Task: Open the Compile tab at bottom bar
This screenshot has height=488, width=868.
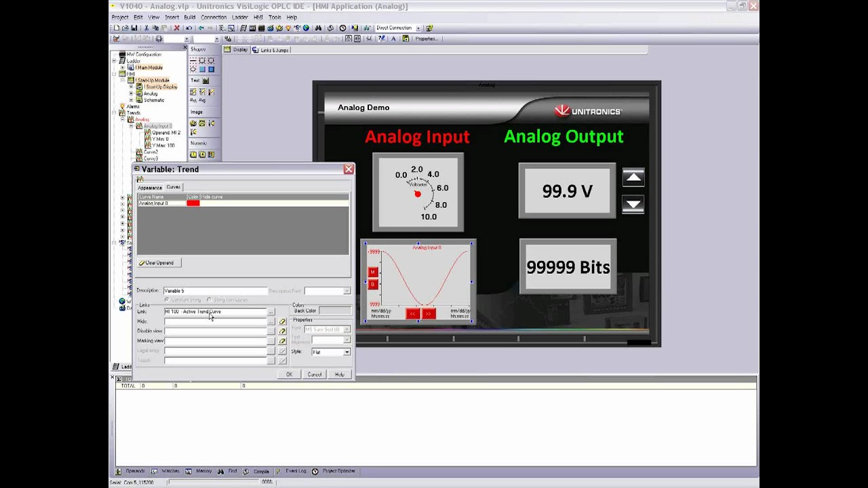Action: tap(258, 471)
